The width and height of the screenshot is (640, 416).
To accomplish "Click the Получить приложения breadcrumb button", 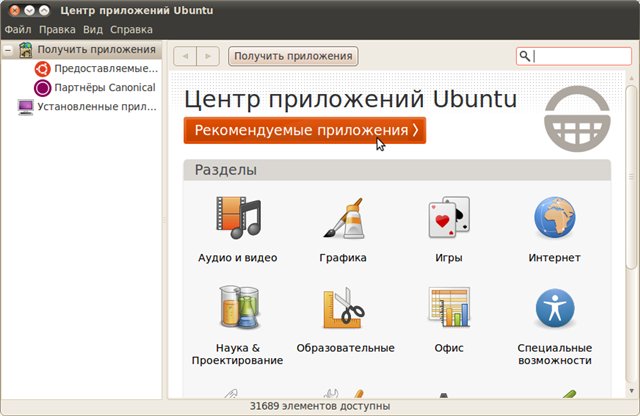I will click(293, 56).
